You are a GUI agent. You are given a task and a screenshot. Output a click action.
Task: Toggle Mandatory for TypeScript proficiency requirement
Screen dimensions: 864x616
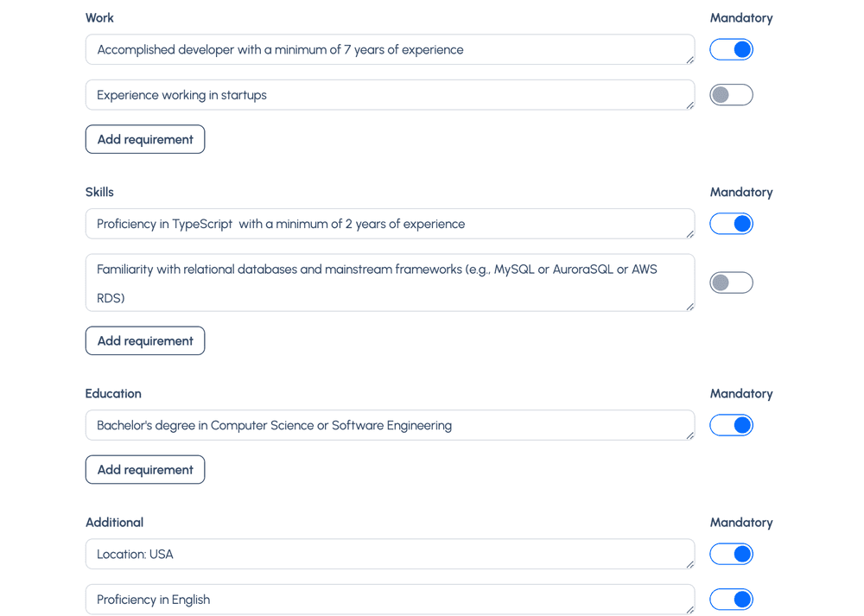[731, 224]
